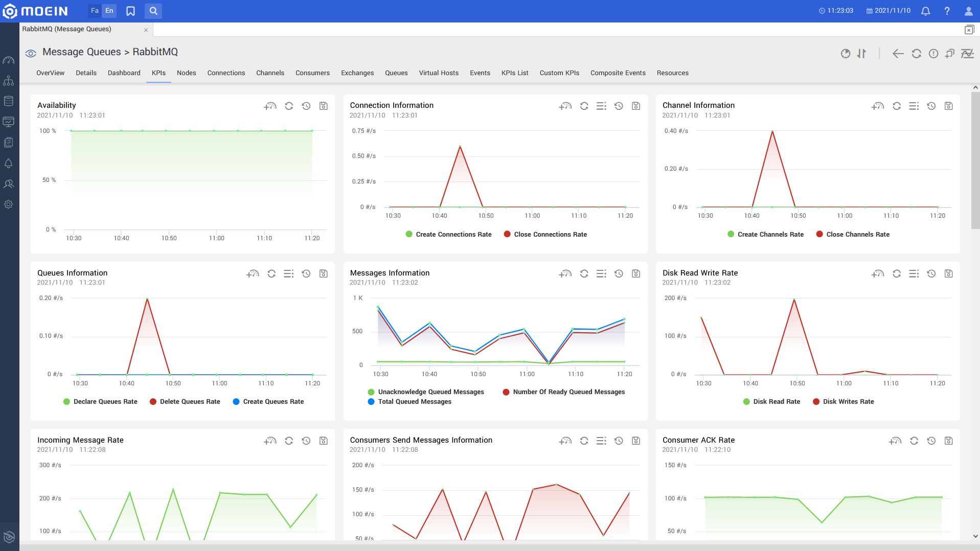Screen dimensions: 980x551
Task: Open notifications bell in the header
Action: tap(925, 11)
